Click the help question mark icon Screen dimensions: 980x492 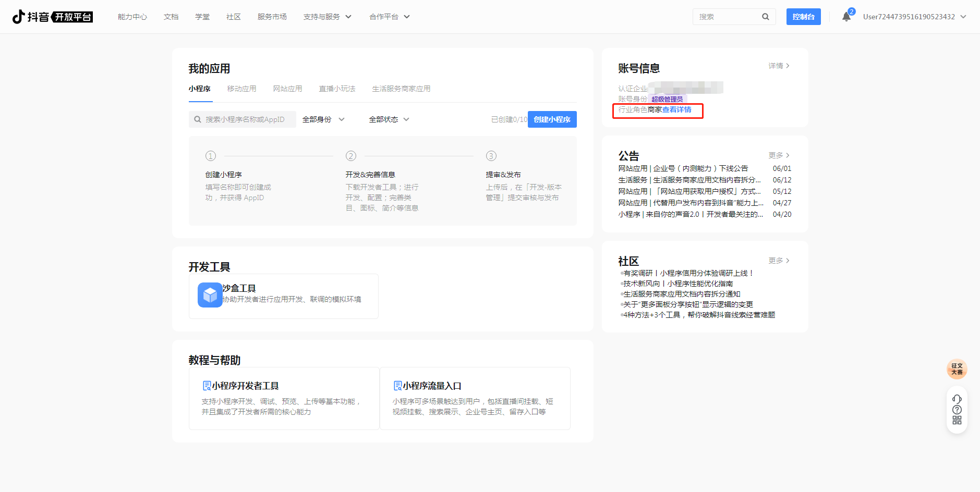(x=957, y=410)
